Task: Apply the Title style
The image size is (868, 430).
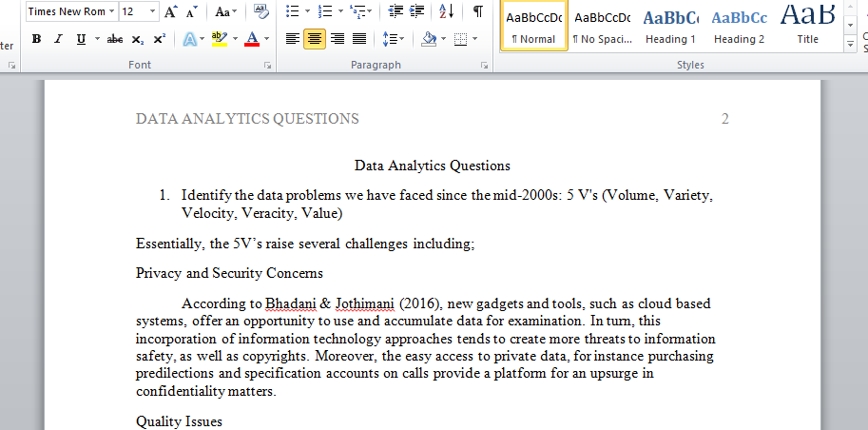Action: (x=808, y=27)
